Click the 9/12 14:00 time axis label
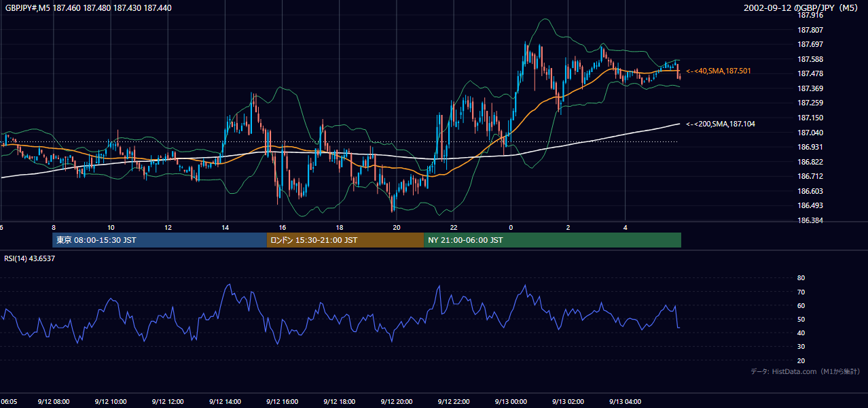 pyautogui.click(x=225, y=402)
